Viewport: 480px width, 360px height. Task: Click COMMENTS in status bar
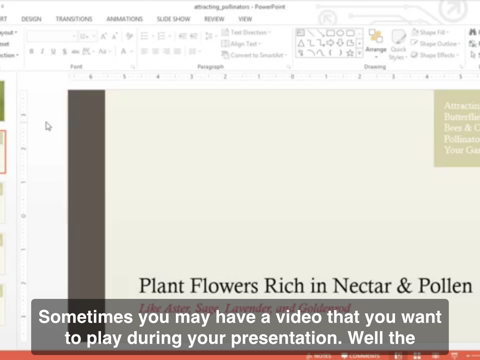click(x=361, y=356)
